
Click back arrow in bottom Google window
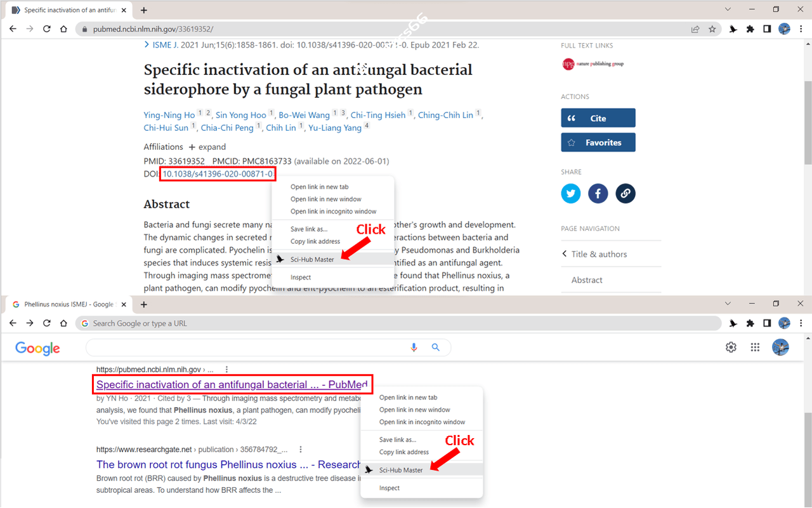click(13, 323)
